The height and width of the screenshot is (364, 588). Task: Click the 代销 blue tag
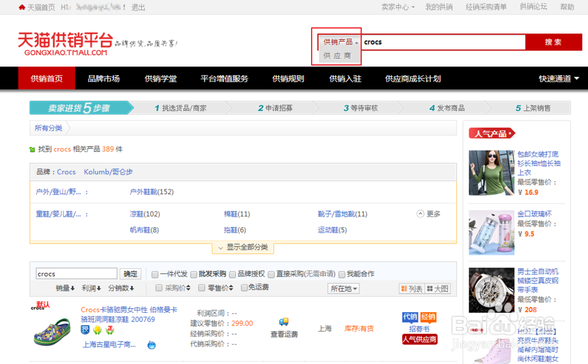410,317
